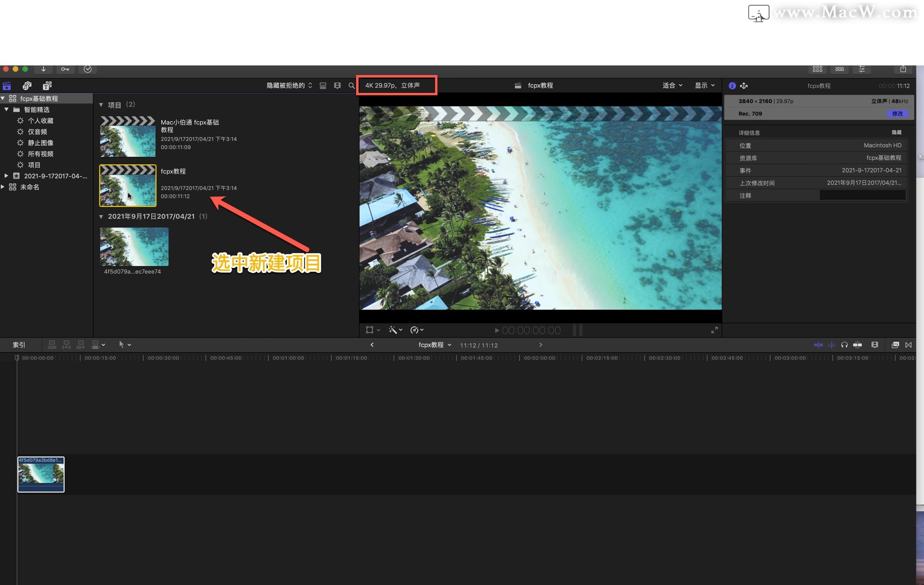Toggle audio skimming waveform button

[x=831, y=345]
